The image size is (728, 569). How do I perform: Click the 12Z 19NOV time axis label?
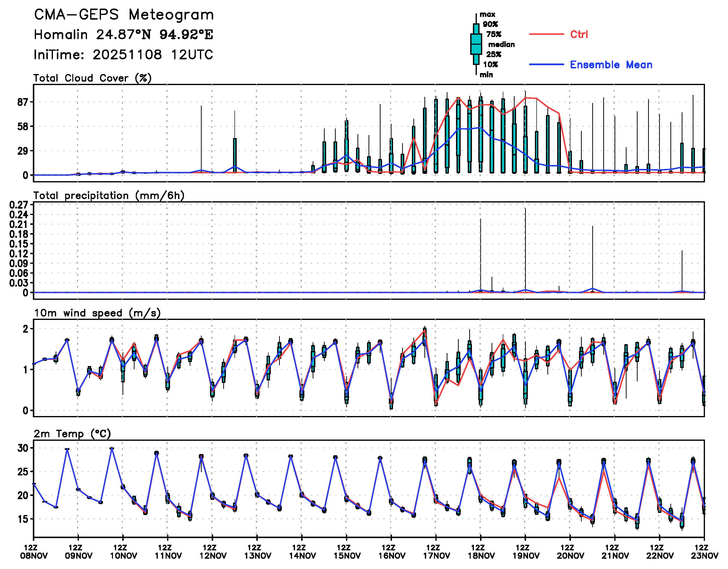coord(526,552)
